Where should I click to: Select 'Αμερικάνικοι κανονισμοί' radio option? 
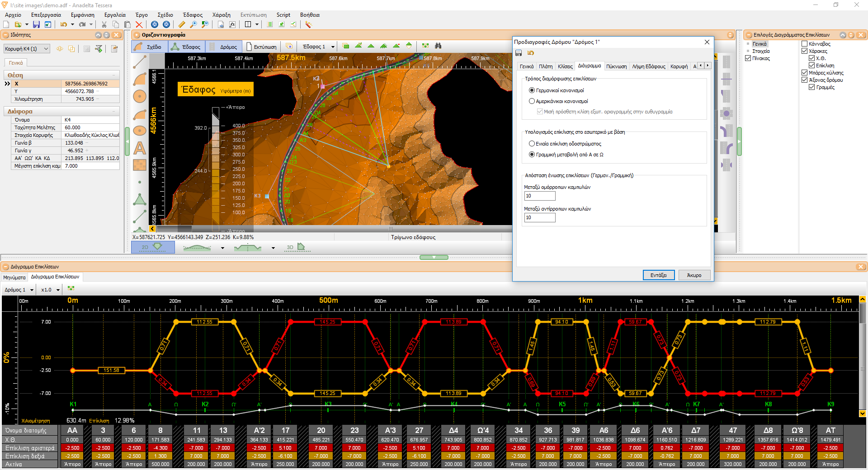click(x=532, y=101)
